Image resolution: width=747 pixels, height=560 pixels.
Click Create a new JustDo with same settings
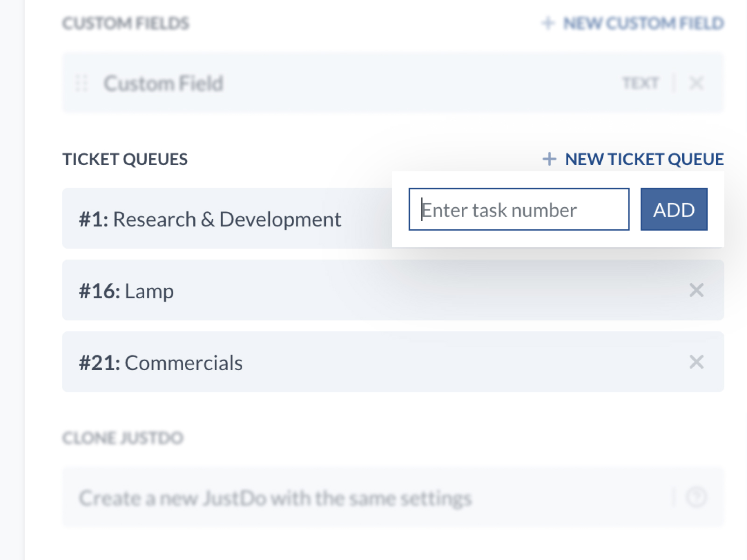coord(275,498)
